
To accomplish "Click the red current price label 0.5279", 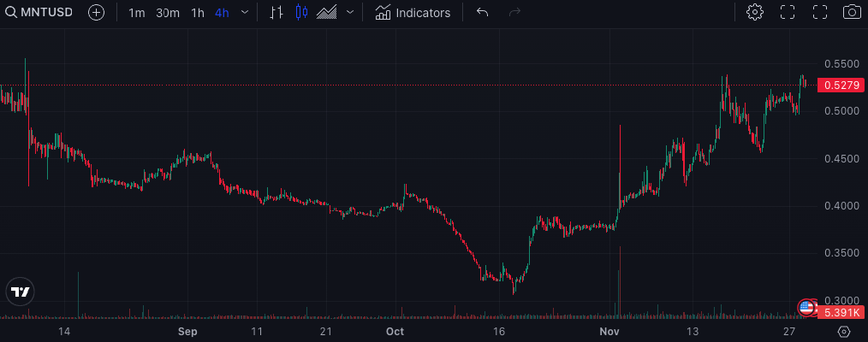I will pyautogui.click(x=841, y=85).
